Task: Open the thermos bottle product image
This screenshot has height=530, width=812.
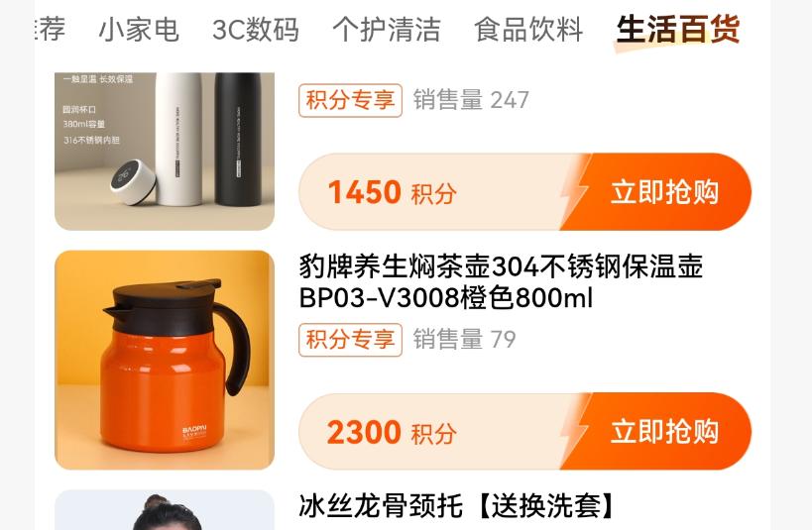Action: click(x=165, y=152)
